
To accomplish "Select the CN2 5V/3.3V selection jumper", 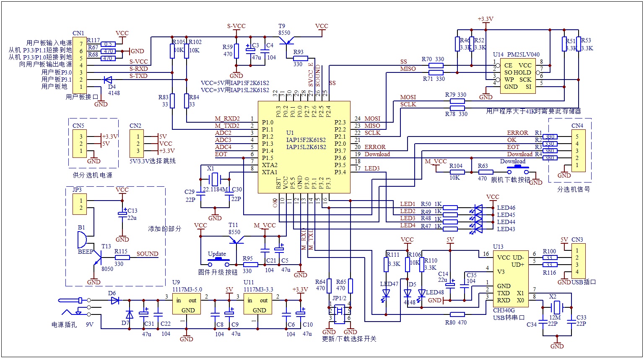I will [138, 144].
